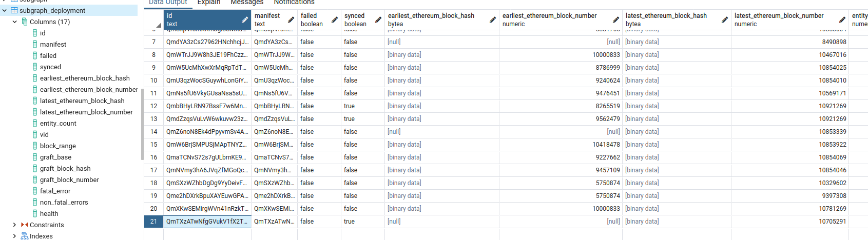Click the icon beside fatal_error in tree
This screenshot has width=868, height=240.
(x=35, y=191)
